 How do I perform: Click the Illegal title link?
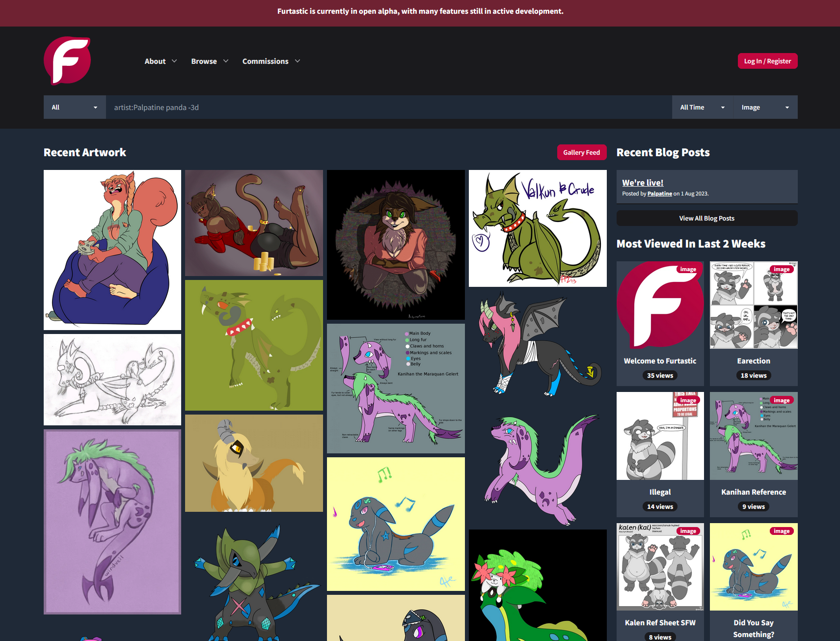click(660, 492)
